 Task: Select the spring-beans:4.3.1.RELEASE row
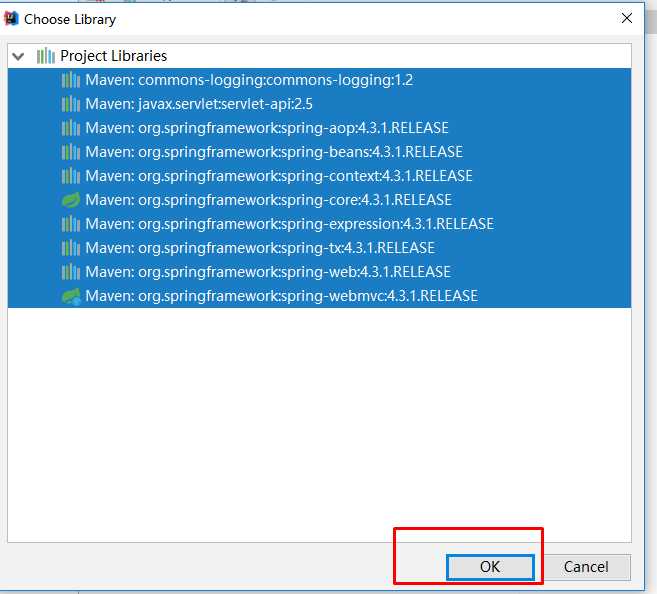(x=319, y=152)
